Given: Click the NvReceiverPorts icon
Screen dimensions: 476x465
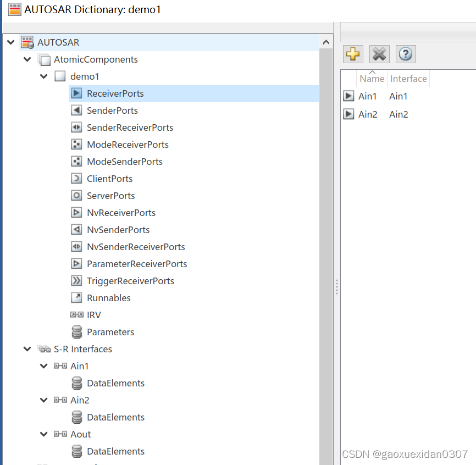Looking at the screenshot, I should (x=76, y=213).
